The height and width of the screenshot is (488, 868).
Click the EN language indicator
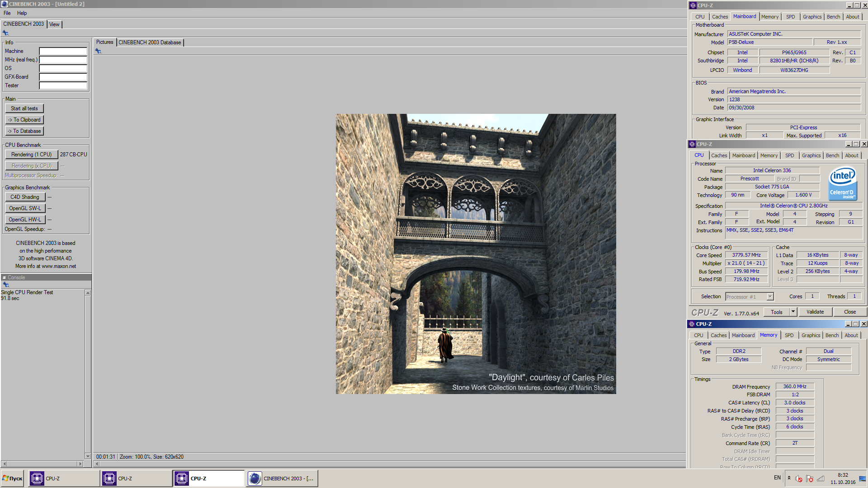(777, 478)
